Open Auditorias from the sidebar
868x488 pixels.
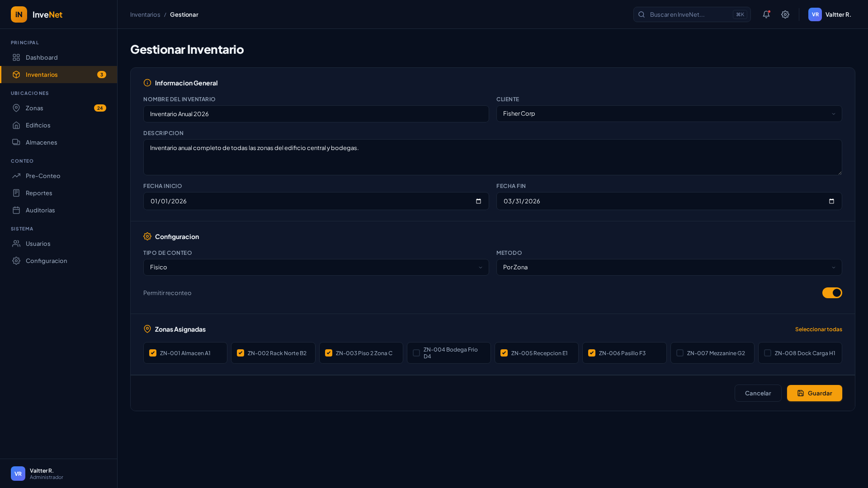(40, 210)
